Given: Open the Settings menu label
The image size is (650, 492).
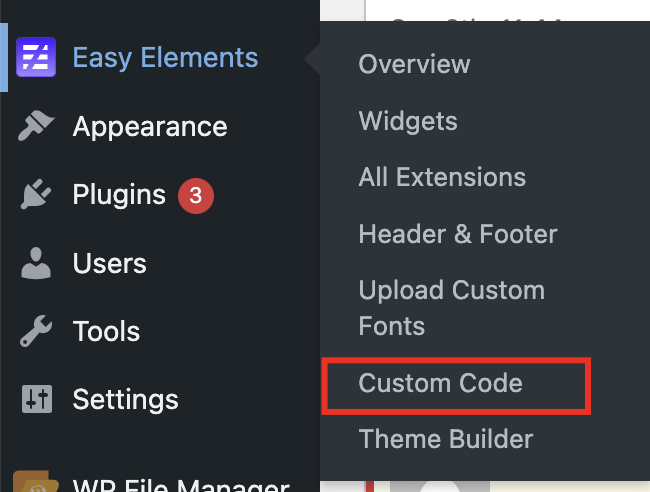Looking at the screenshot, I should (x=126, y=400).
